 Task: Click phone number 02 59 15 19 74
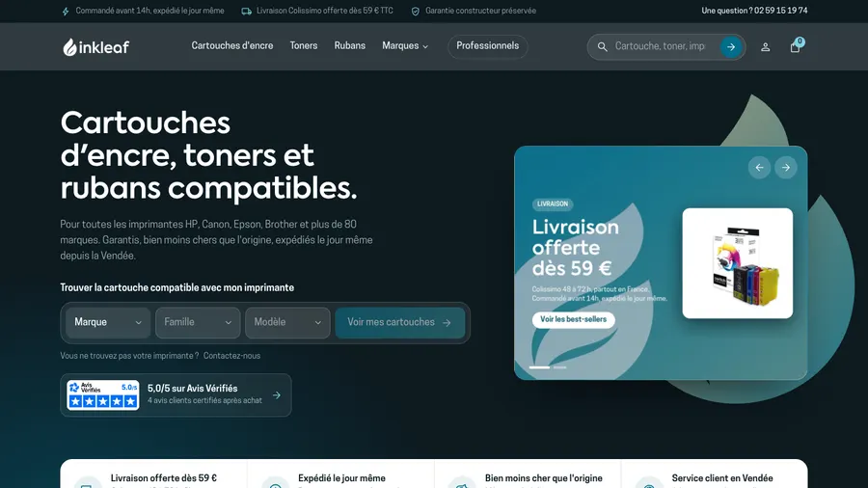(780, 11)
